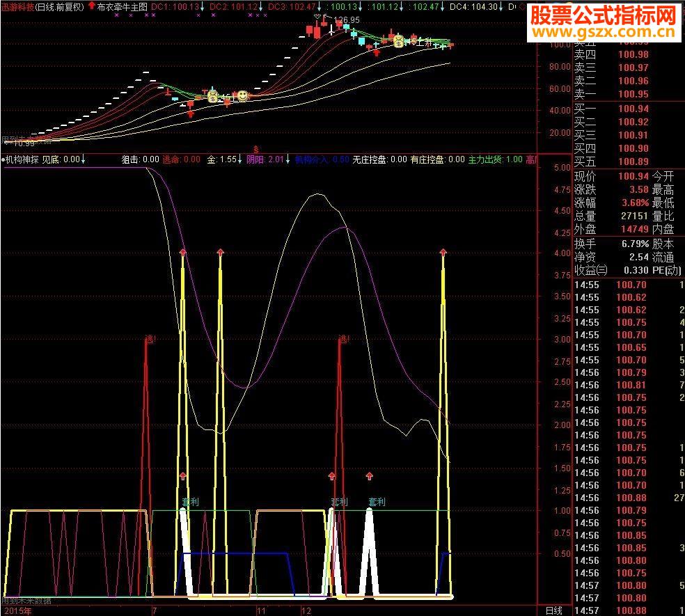Click the 金: 1.55 indicator value
Image resolution: width=685 pixels, height=616 pixels.
tap(222, 159)
